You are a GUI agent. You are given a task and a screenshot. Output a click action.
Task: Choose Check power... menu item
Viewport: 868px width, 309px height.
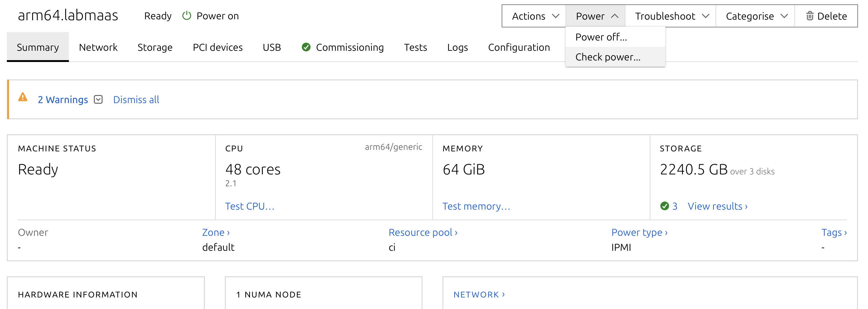coord(608,57)
